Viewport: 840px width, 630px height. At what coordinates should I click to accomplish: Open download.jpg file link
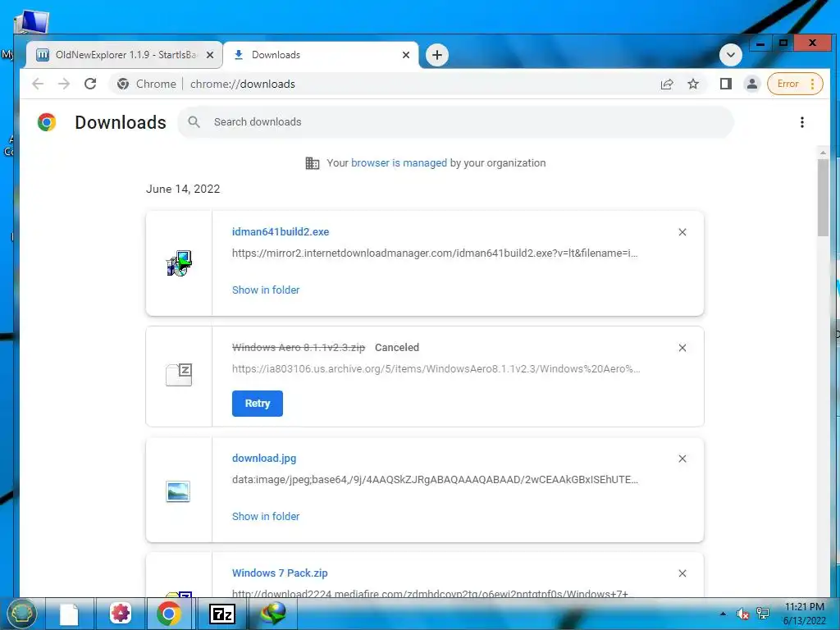(264, 459)
